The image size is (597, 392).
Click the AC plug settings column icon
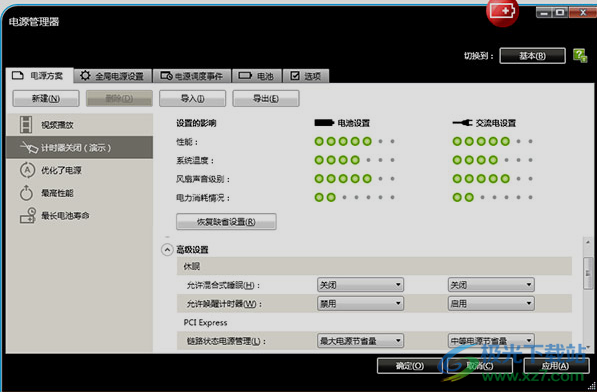pyautogui.click(x=462, y=123)
